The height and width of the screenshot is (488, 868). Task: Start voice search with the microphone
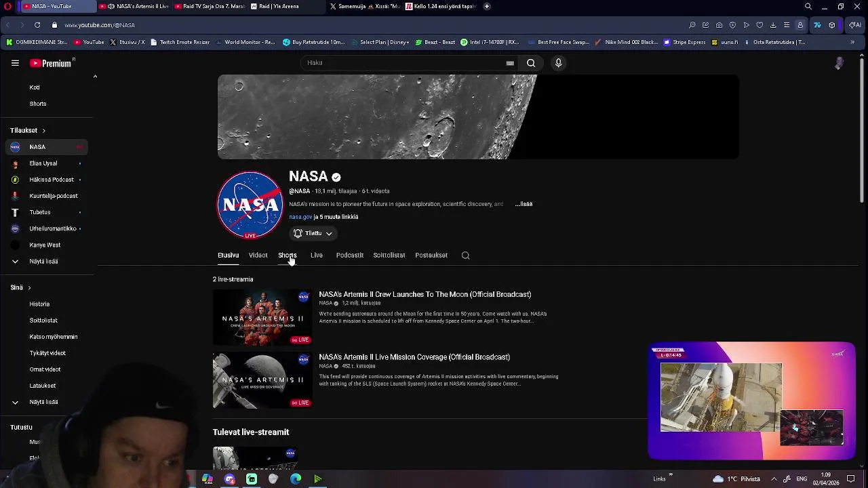tap(558, 63)
